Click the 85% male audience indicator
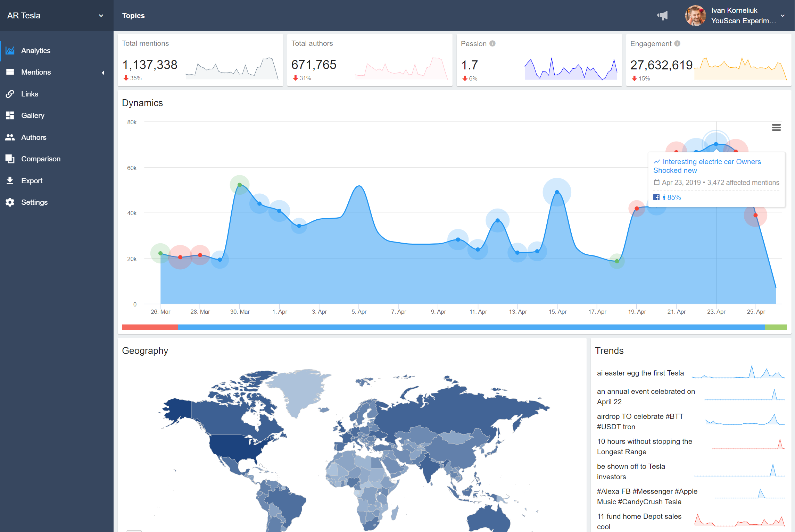Screen dimensions: 795x532 click(672, 197)
